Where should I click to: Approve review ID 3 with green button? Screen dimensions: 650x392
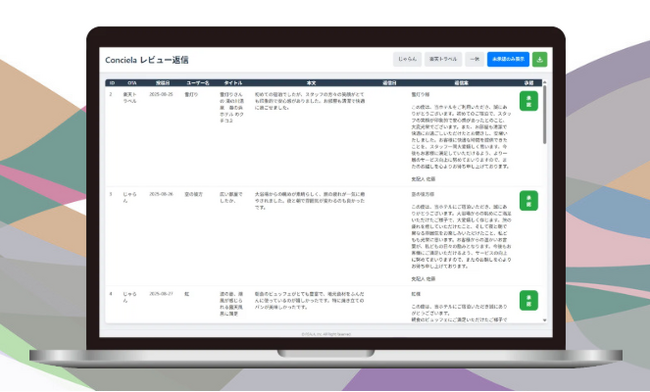(529, 201)
